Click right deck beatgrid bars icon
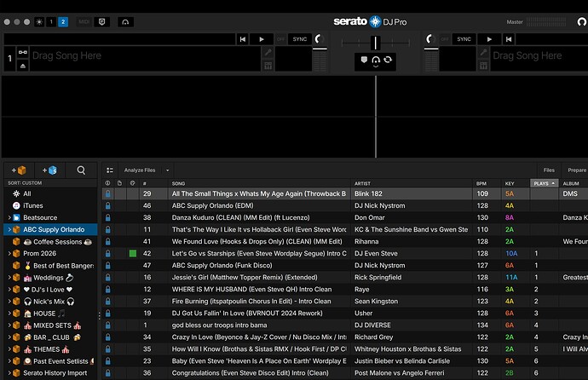 coord(484,66)
